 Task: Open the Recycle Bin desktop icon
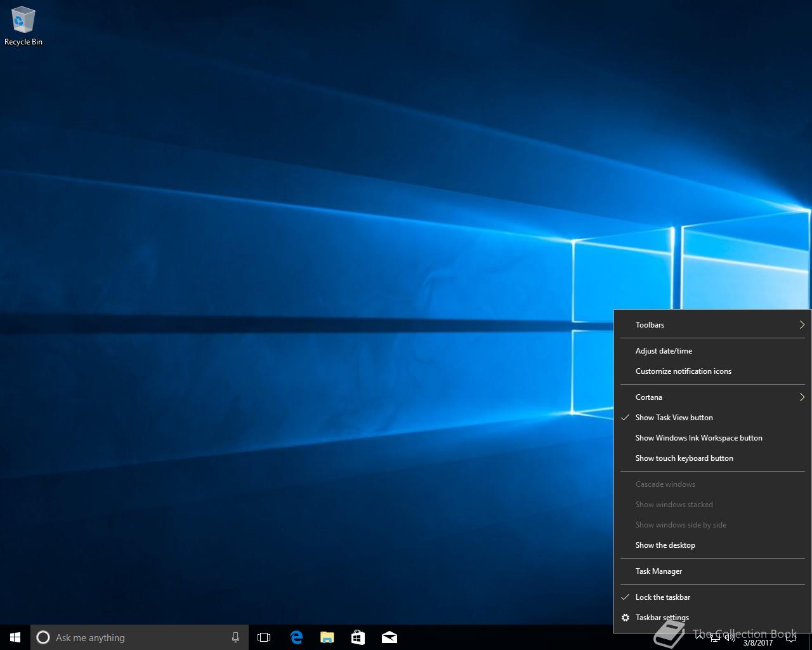click(x=23, y=25)
